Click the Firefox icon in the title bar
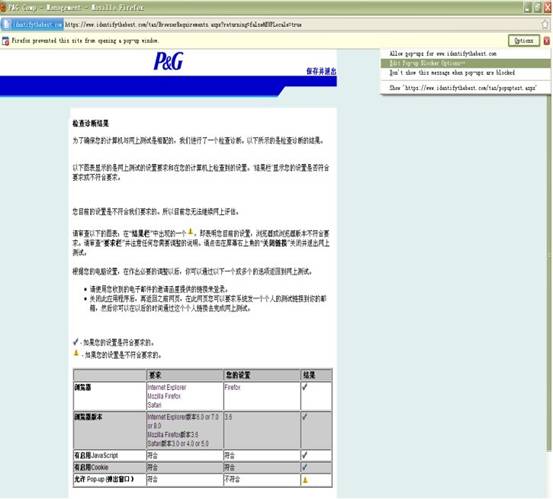 (3, 7)
